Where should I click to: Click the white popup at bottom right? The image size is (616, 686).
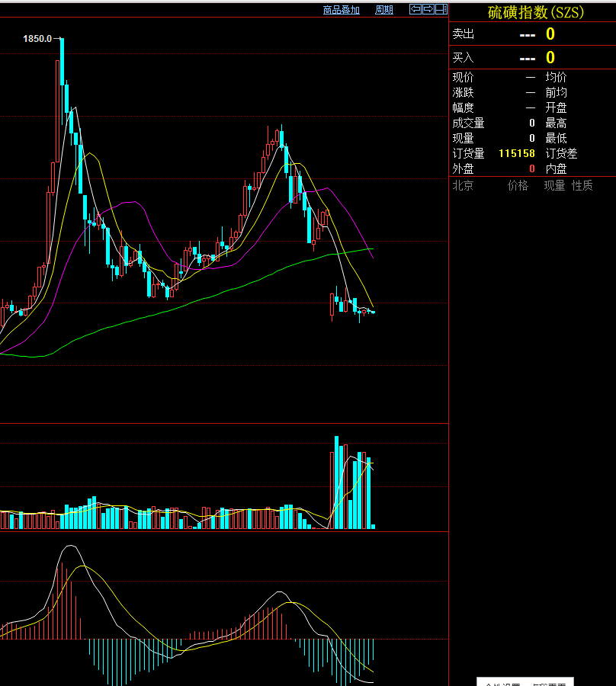pyautogui.click(x=525, y=682)
